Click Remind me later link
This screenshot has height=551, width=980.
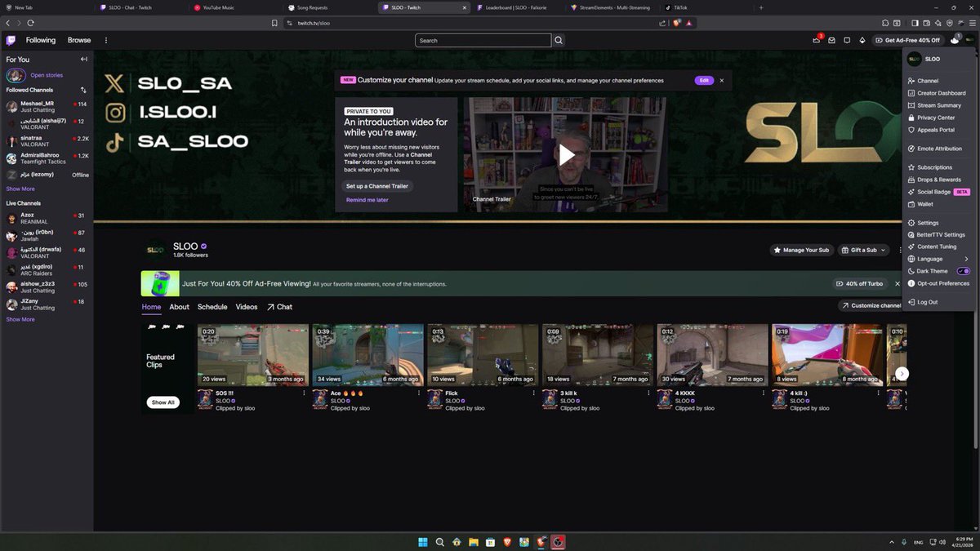(x=367, y=200)
